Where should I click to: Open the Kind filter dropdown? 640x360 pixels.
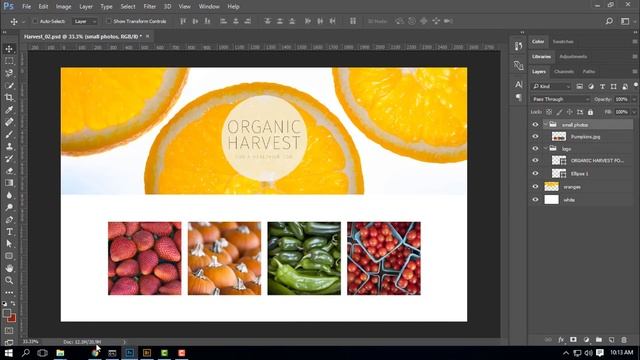pyautogui.click(x=551, y=87)
